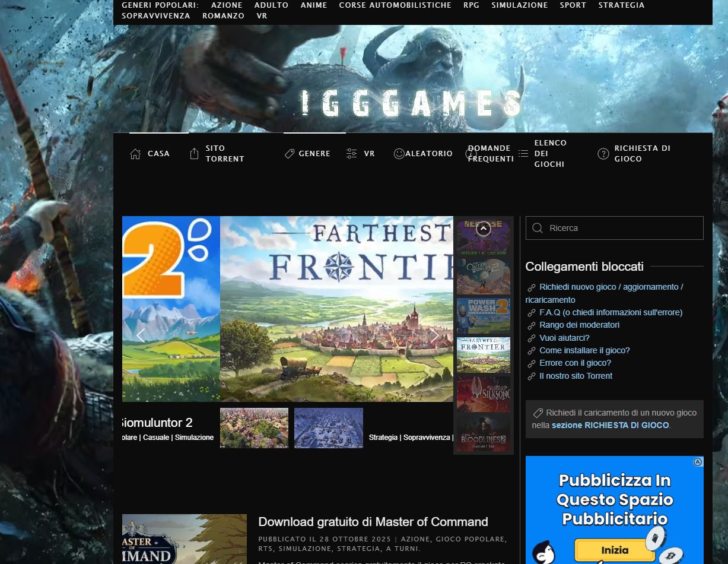
Task: Go to previous slide in carousel
Action: 141,335
